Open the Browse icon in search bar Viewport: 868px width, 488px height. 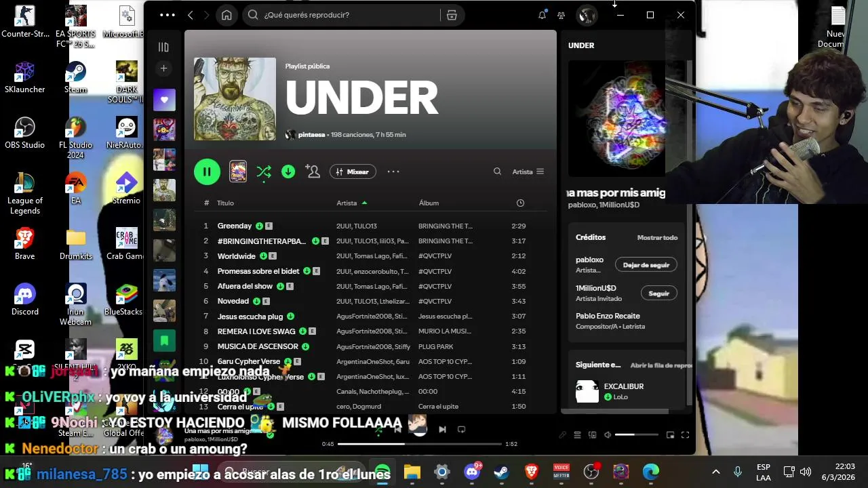tap(452, 15)
